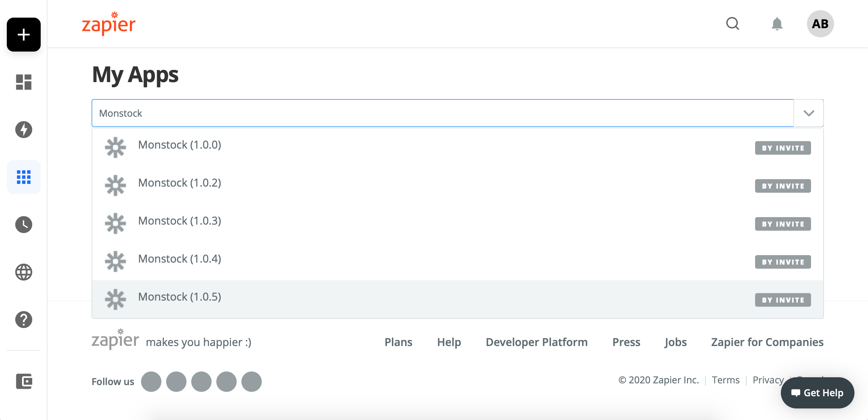
Task: Open the Jobs footer link
Action: tap(676, 342)
